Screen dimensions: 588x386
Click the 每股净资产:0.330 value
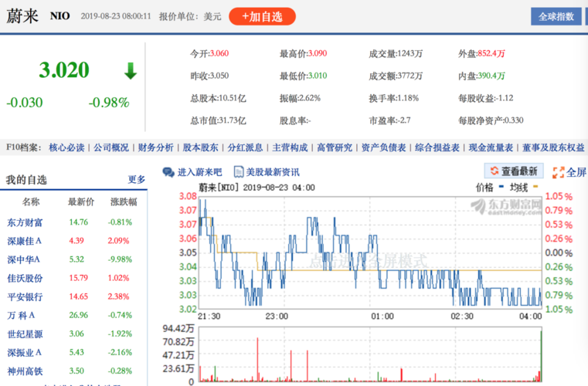click(x=491, y=120)
